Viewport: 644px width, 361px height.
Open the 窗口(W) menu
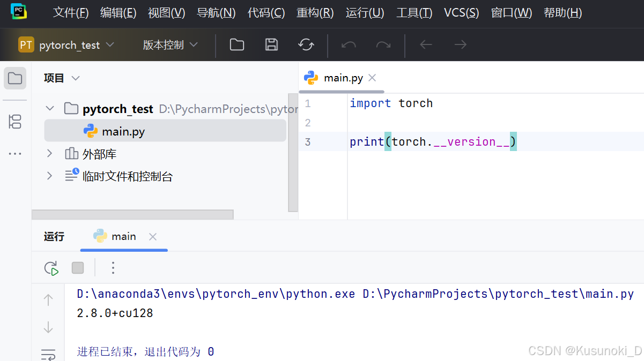pyautogui.click(x=512, y=13)
